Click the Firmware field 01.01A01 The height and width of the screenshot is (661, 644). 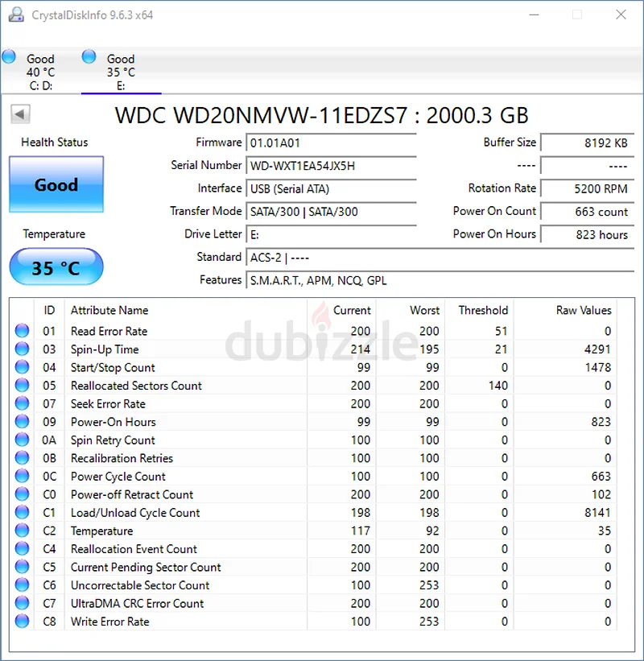click(x=332, y=143)
